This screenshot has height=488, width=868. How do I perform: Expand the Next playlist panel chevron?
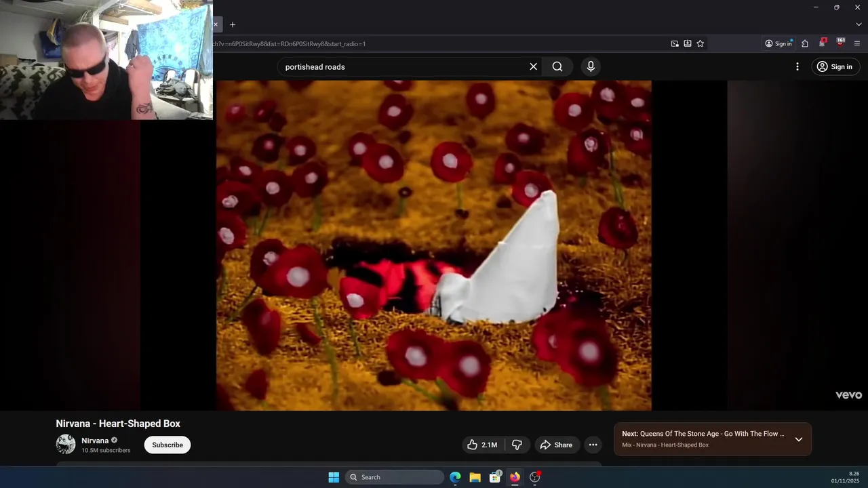click(799, 439)
